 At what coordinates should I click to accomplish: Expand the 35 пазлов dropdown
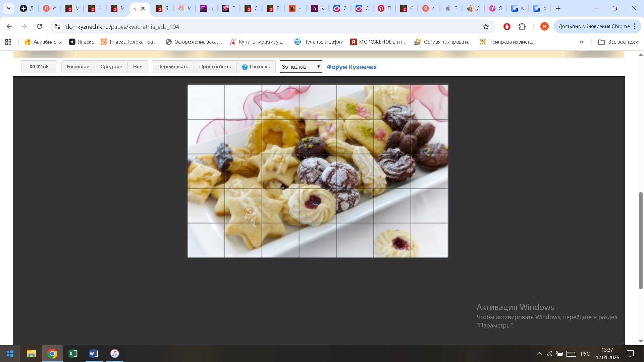(301, 67)
